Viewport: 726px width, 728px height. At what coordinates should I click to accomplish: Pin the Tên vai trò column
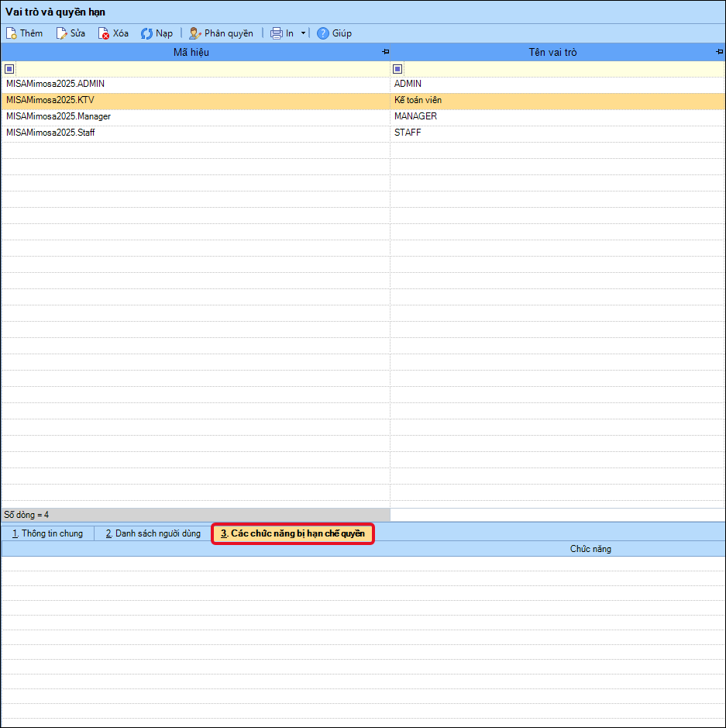click(720, 51)
